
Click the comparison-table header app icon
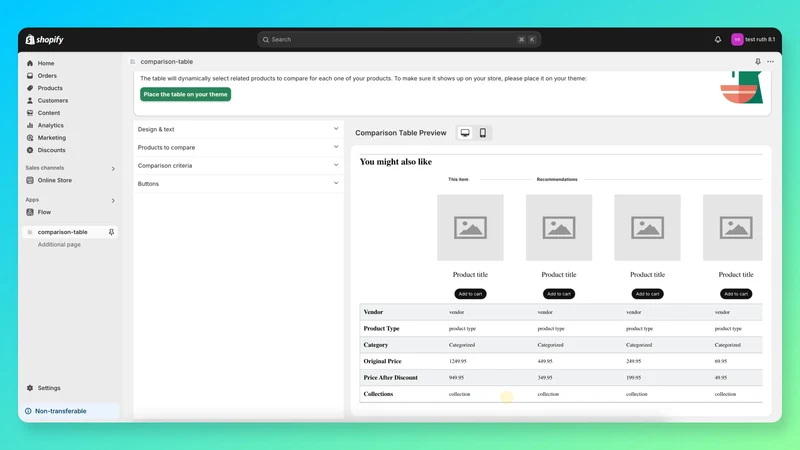coord(133,62)
